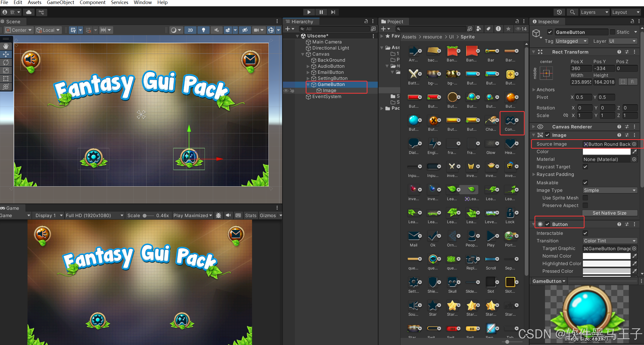The width and height of the screenshot is (644, 345).
Task: Click Step frame button in toolbar
Action: 333,12
